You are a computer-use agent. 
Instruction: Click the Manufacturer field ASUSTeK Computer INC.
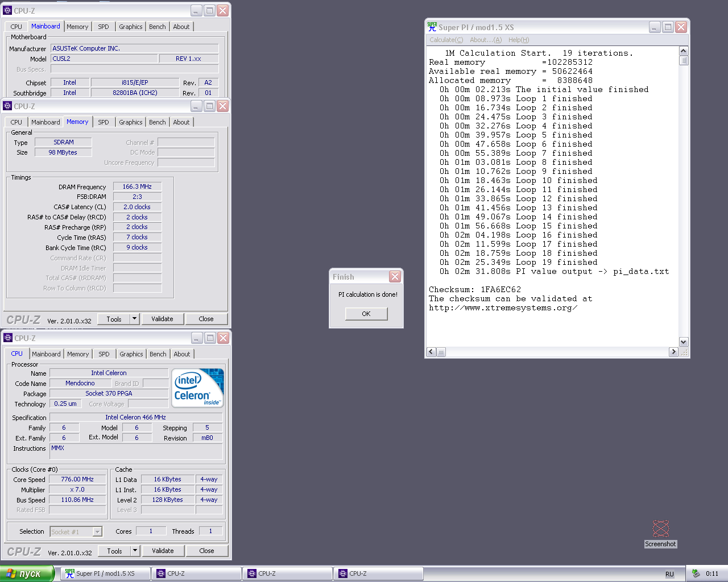coord(134,48)
